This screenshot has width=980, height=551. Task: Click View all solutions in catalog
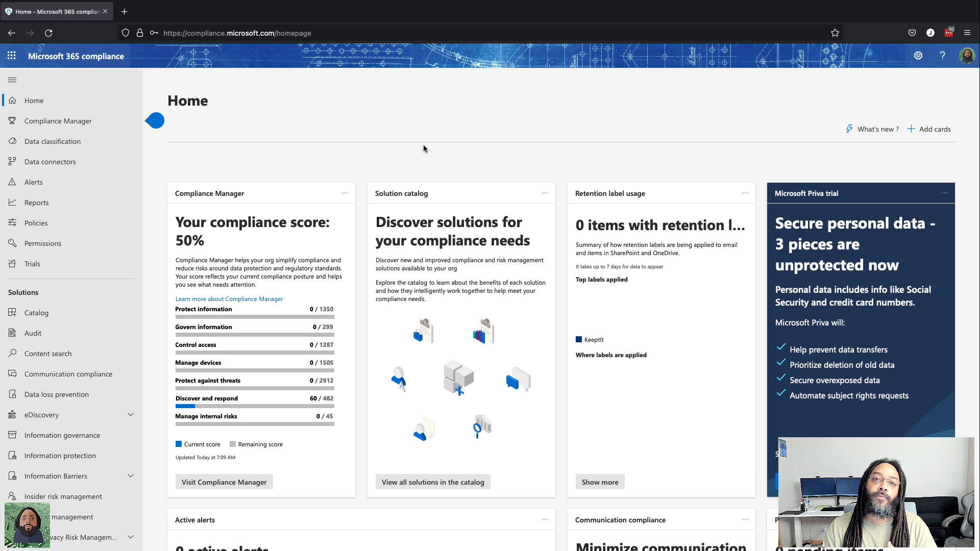tap(433, 482)
